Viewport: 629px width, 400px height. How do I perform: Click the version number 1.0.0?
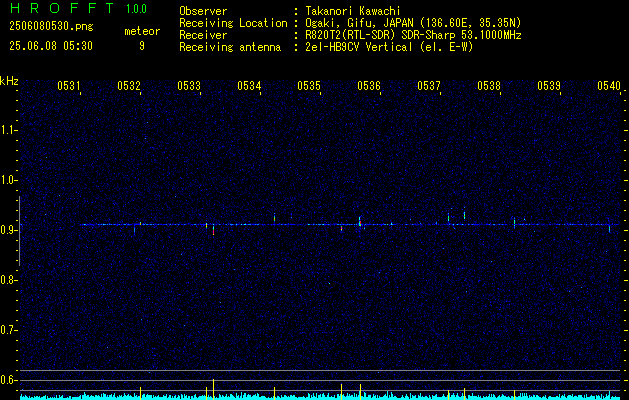tap(136, 8)
